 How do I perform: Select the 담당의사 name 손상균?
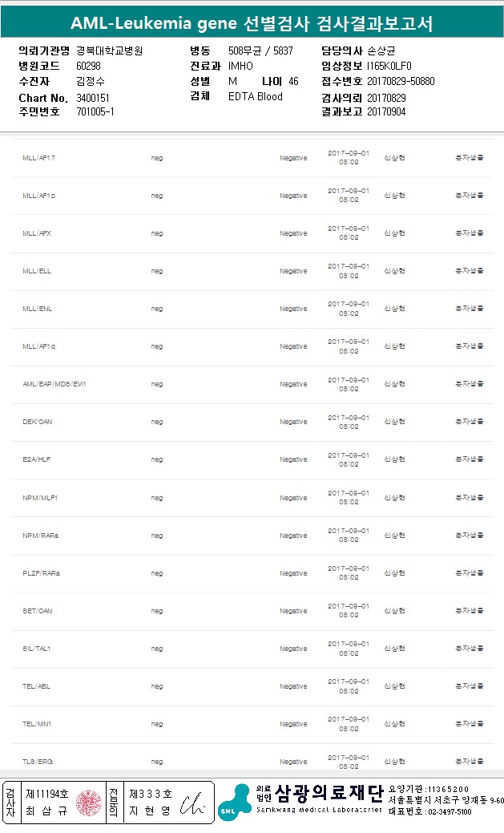381,51
